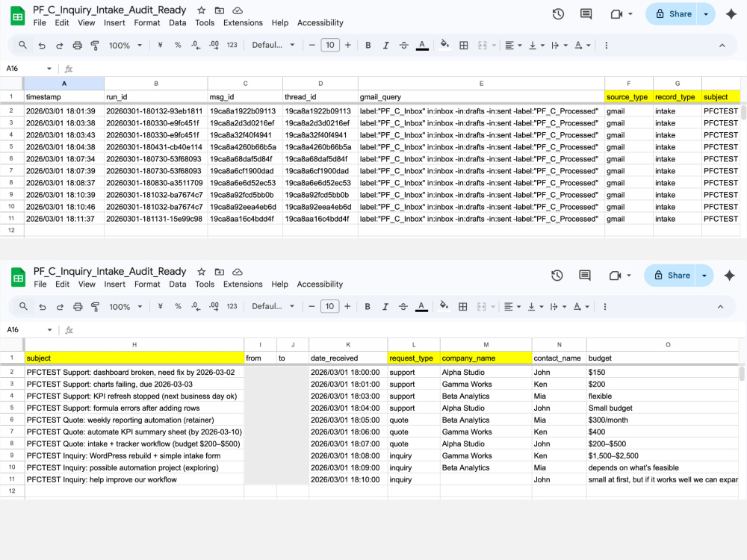Click strikethrough icon in bottom toolbar
747x560 pixels.
[403, 307]
